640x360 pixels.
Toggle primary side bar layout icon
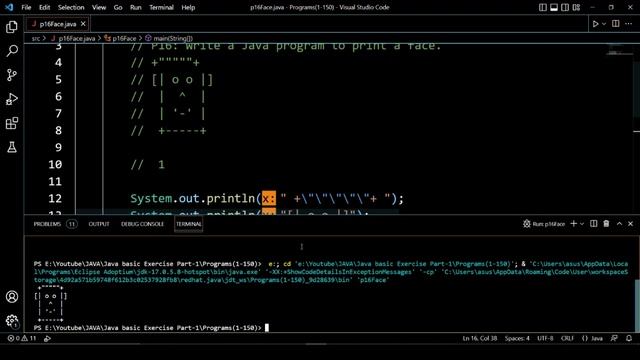543,7
